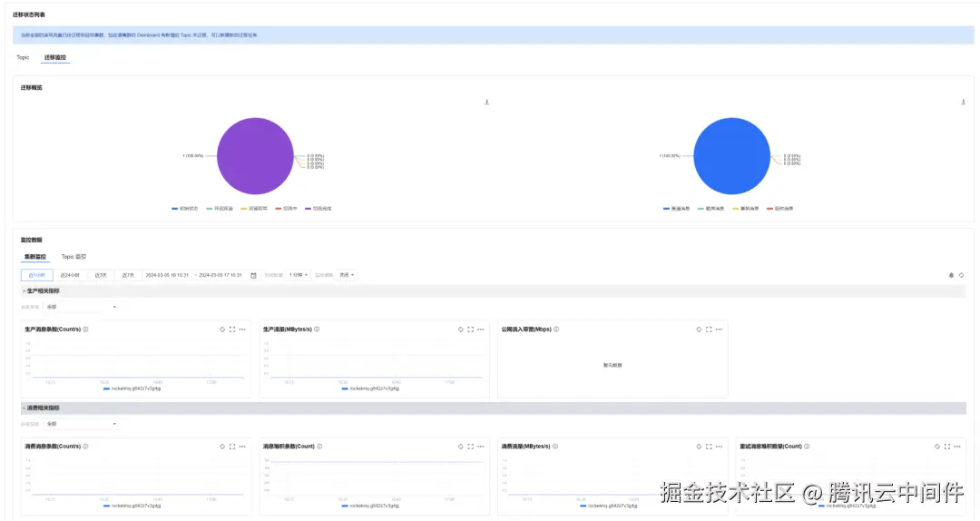Refresh all monitoring data via toolbar icon
This screenshot has height=521, width=980.
click(961, 275)
